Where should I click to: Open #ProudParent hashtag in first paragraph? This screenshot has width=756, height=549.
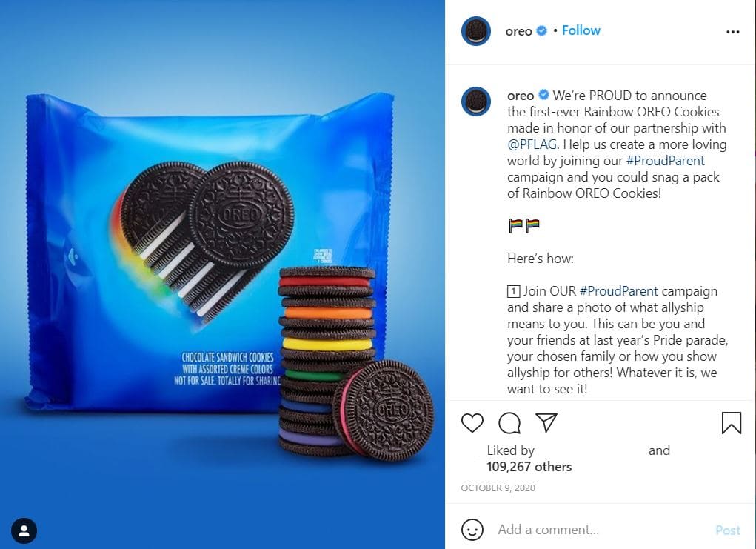click(x=666, y=161)
